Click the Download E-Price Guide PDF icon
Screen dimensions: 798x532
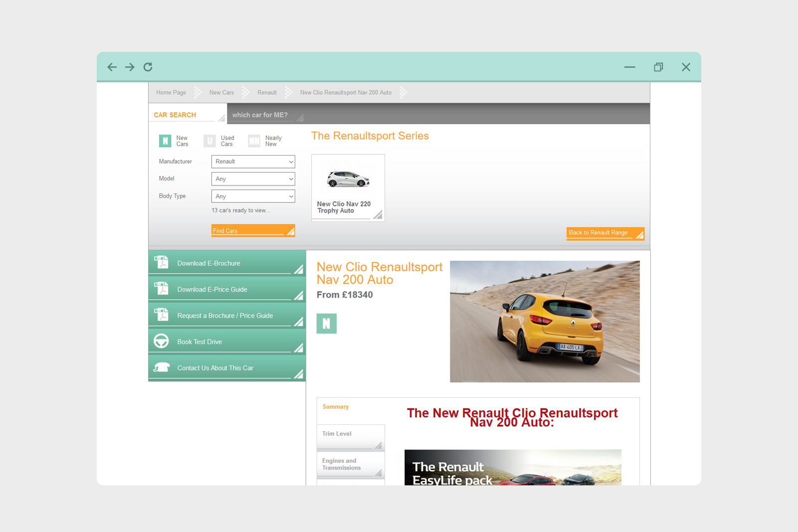point(161,289)
